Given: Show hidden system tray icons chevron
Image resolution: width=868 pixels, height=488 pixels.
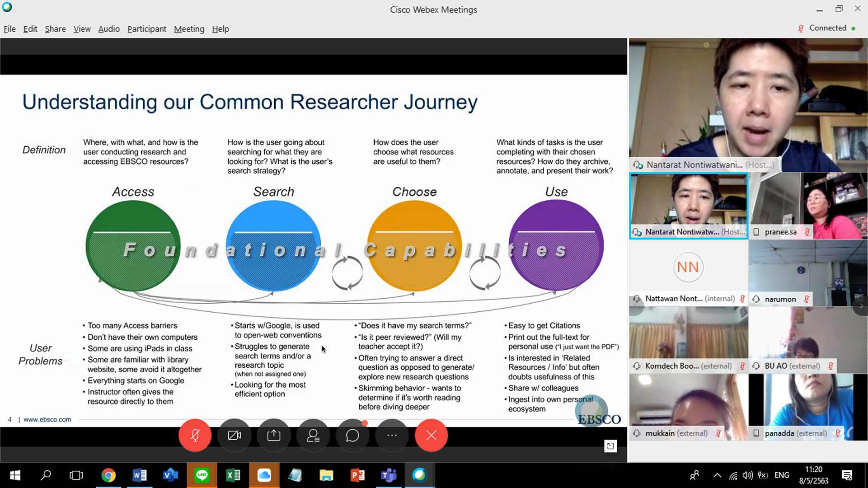Looking at the screenshot, I should [x=717, y=475].
